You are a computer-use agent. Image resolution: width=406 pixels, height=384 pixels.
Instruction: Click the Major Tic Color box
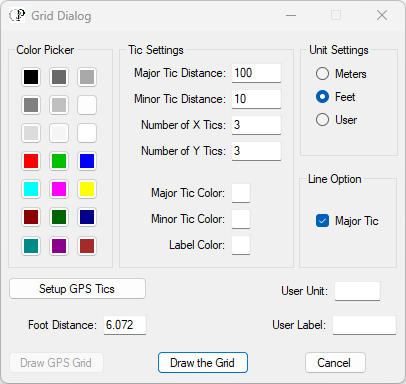click(x=241, y=193)
